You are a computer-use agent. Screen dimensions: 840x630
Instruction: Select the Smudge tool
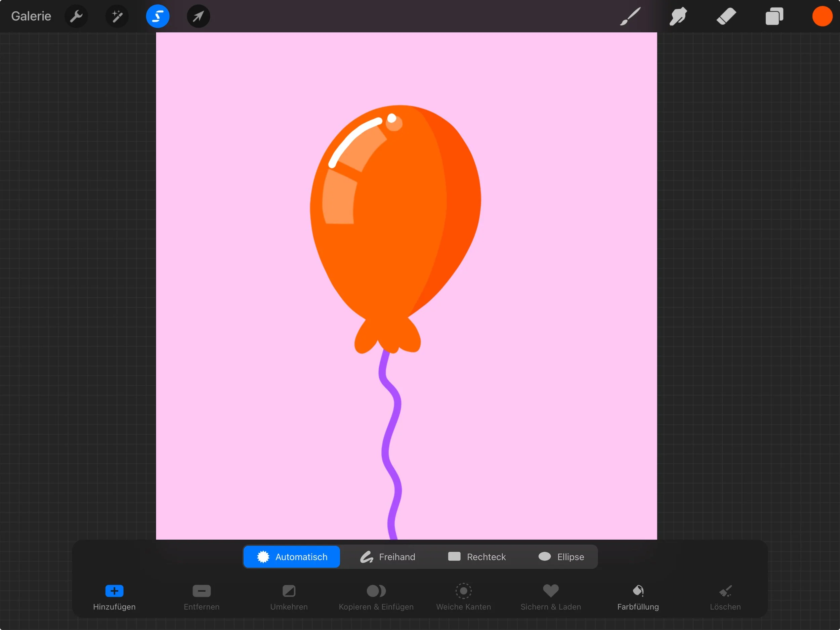(678, 16)
